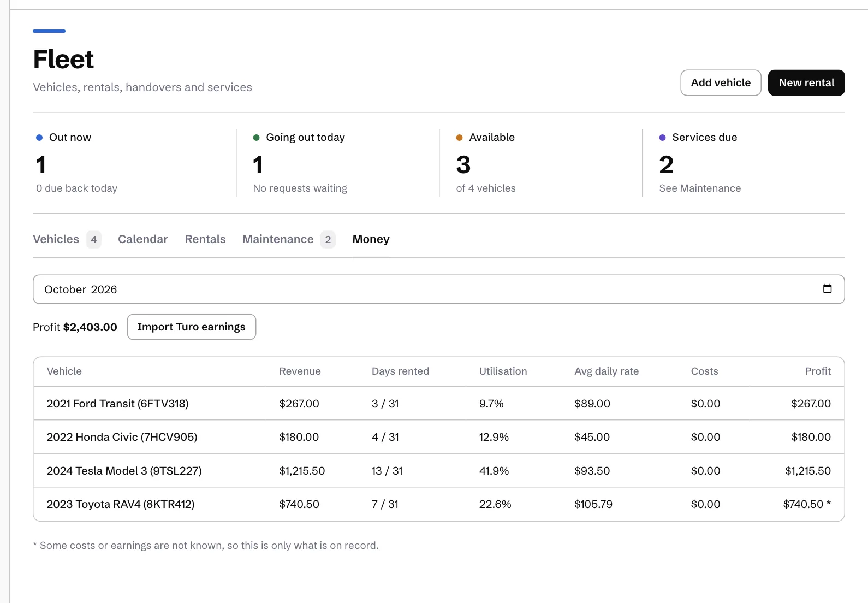Click the Services due count

pyautogui.click(x=666, y=165)
